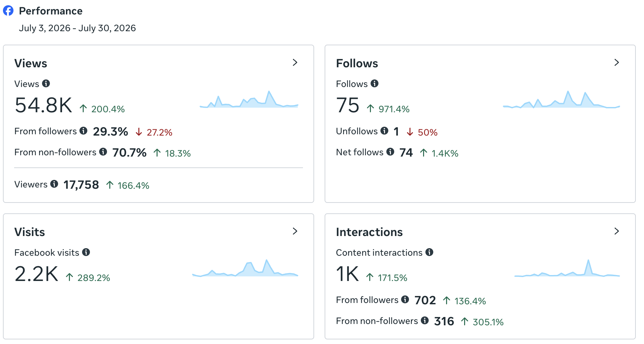644x344 pixels.
Task: Click the Content interactions info icon
Action: tap(429, 252)
